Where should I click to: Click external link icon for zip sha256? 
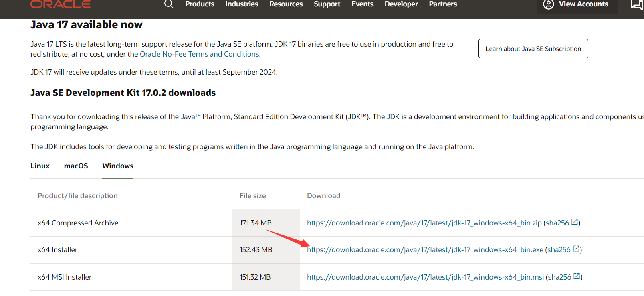pyautogui.click(x=575, y=222)
